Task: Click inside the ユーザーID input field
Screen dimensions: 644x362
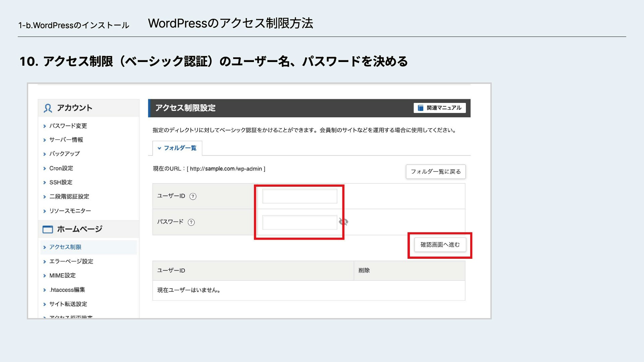Action: click(x=300, y=196)
